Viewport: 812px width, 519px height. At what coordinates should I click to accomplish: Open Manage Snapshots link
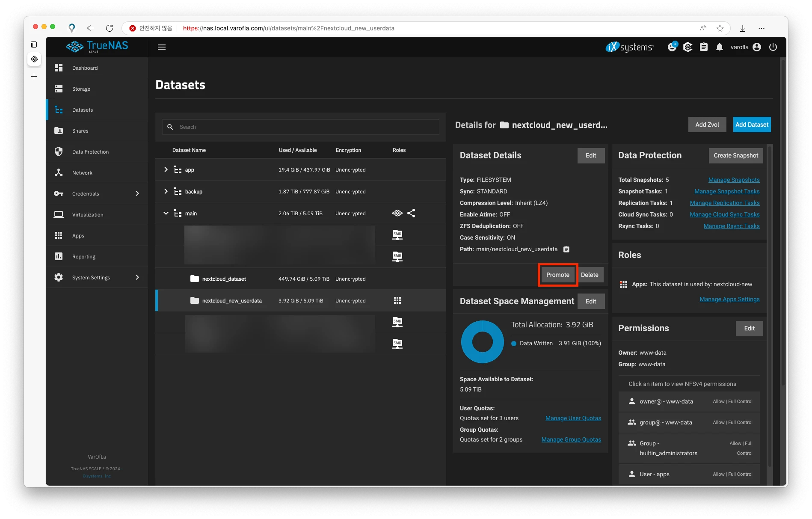point(734,180)
